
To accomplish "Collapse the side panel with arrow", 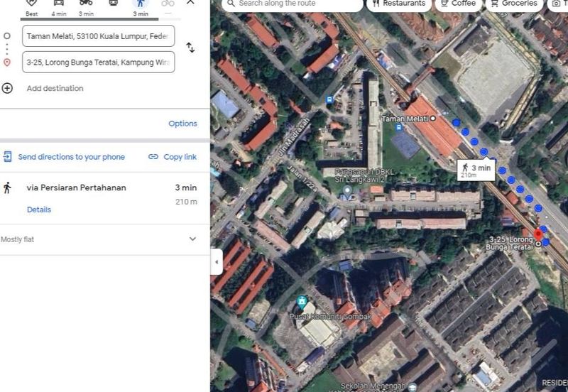I will [217, 262].
